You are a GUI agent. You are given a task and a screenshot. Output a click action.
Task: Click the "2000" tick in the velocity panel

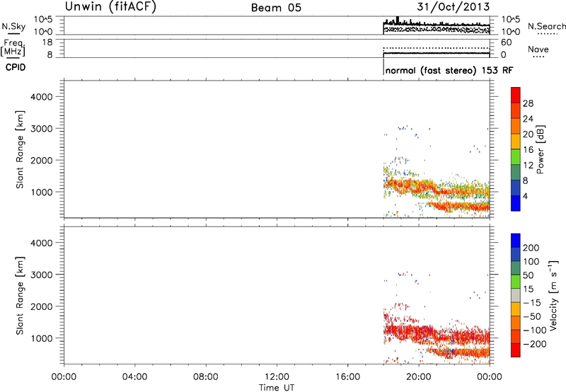point(42,306)
